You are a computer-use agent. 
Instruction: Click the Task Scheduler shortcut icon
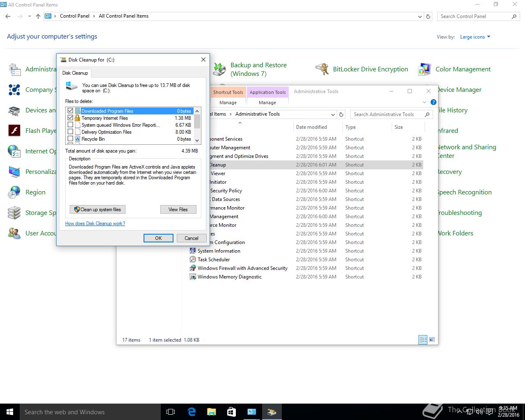coord(193,259)
